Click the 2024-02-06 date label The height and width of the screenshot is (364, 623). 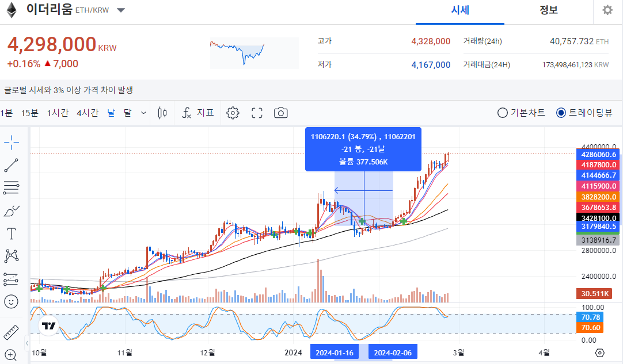point(393,352)
